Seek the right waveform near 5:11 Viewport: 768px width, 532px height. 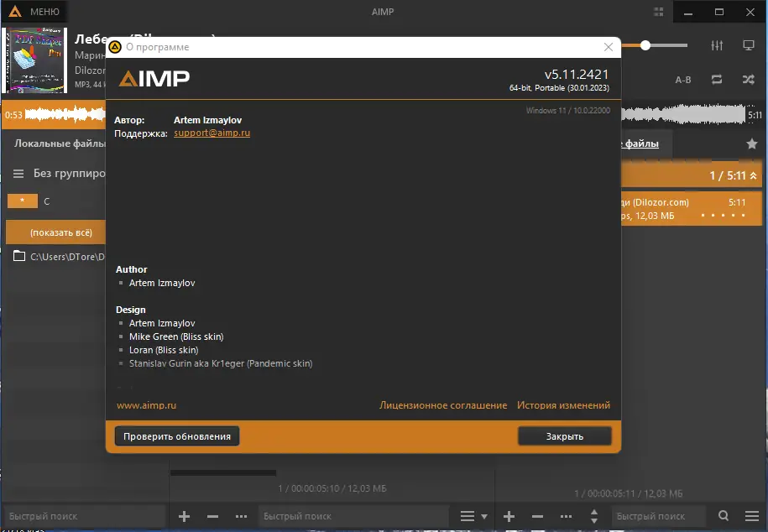tap(683, 115)
